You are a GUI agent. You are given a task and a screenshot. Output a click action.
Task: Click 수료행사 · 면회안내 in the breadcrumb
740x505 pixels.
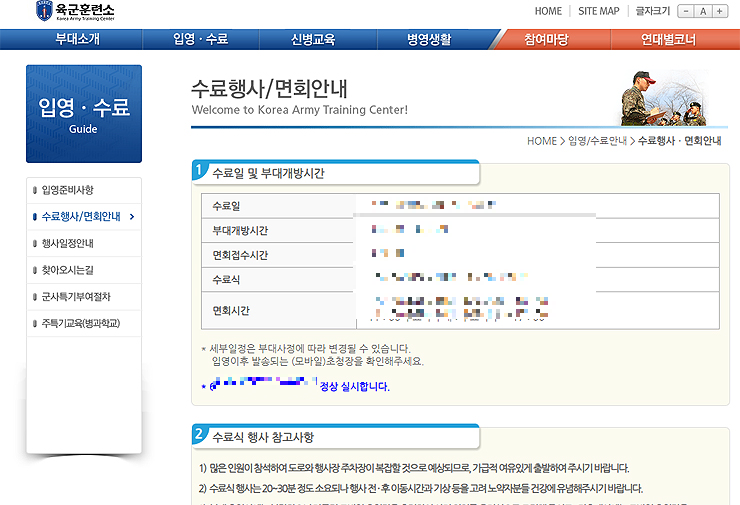point(680,141)
